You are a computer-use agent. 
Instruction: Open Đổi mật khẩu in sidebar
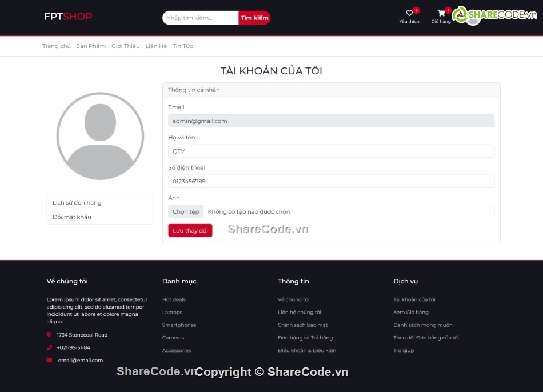[x=100, y=217]
